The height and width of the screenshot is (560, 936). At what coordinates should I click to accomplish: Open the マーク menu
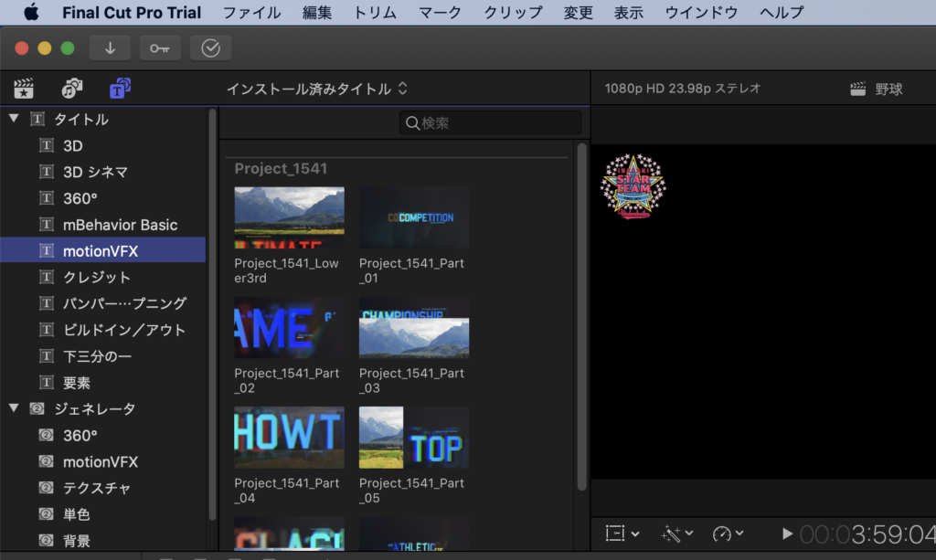point(440,13)
